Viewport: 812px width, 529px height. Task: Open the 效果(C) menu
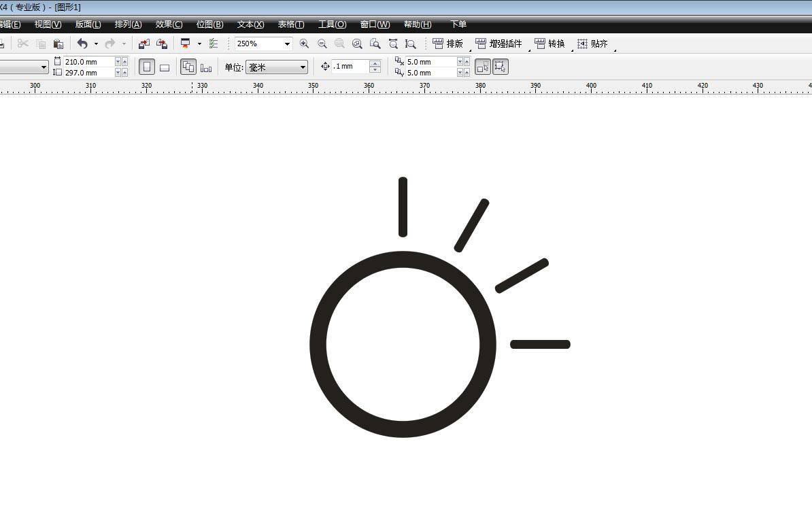pos(169,24)
